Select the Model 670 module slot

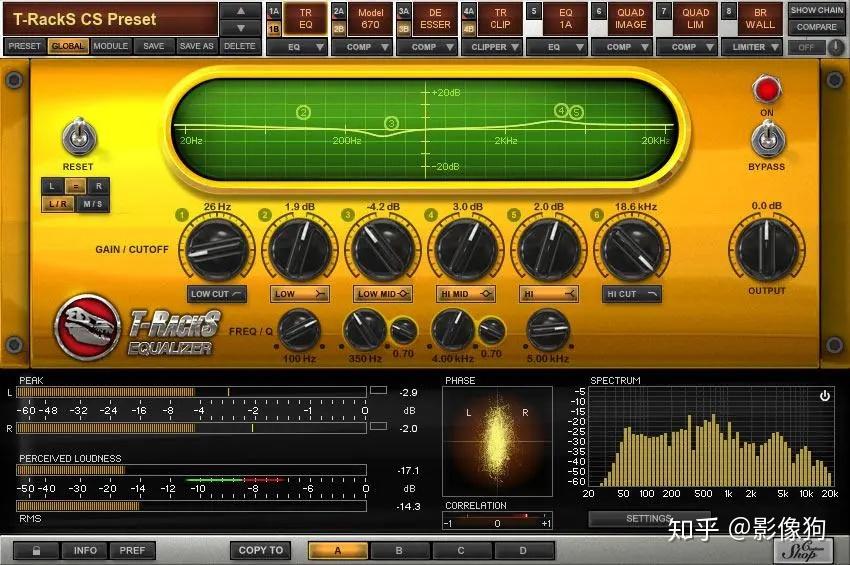pyautogui.click(x=370, y=19)
